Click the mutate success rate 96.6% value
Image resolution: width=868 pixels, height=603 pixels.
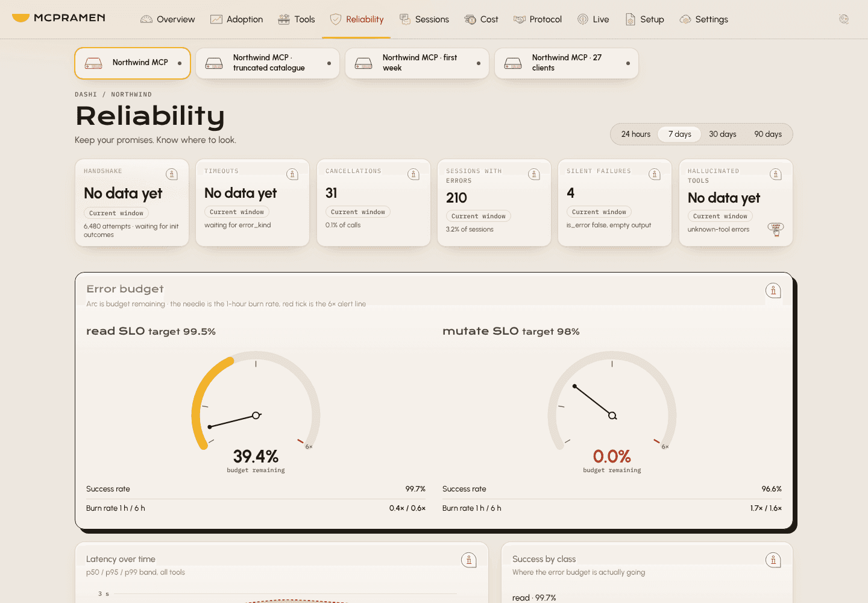coord(772,489)
